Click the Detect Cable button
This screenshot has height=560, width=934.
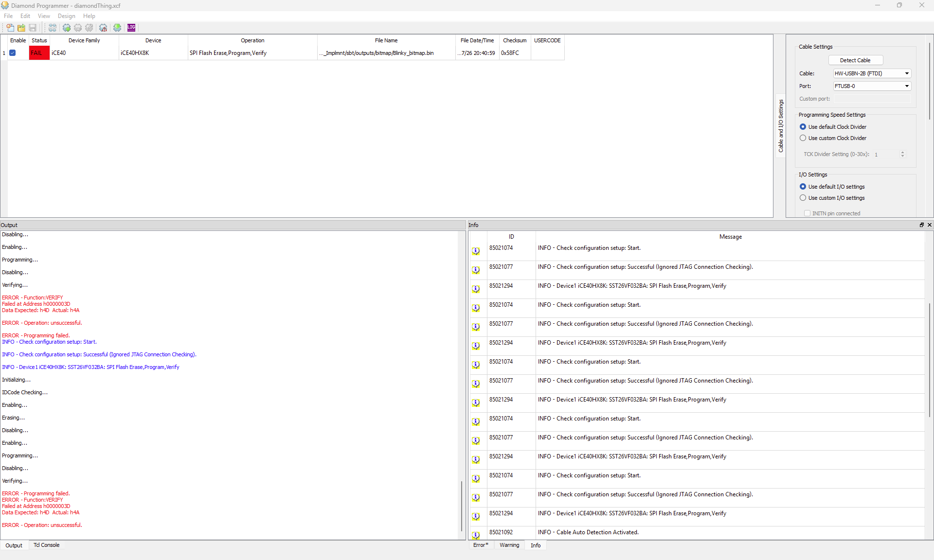855,60
